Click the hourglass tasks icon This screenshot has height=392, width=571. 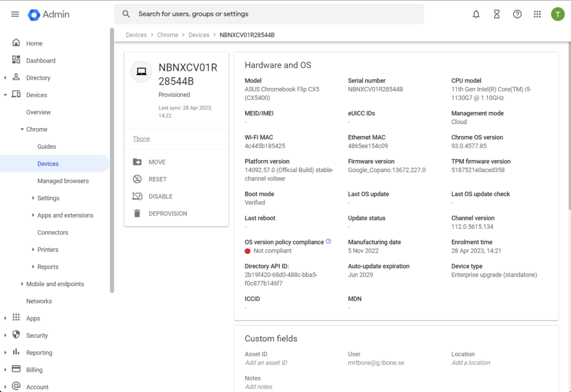tap(496, 14)
